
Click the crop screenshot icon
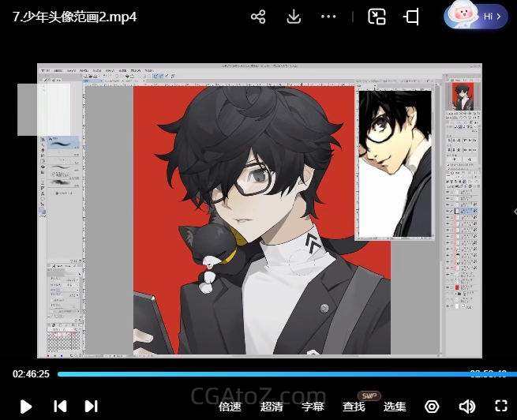click(x=411, y=17)
